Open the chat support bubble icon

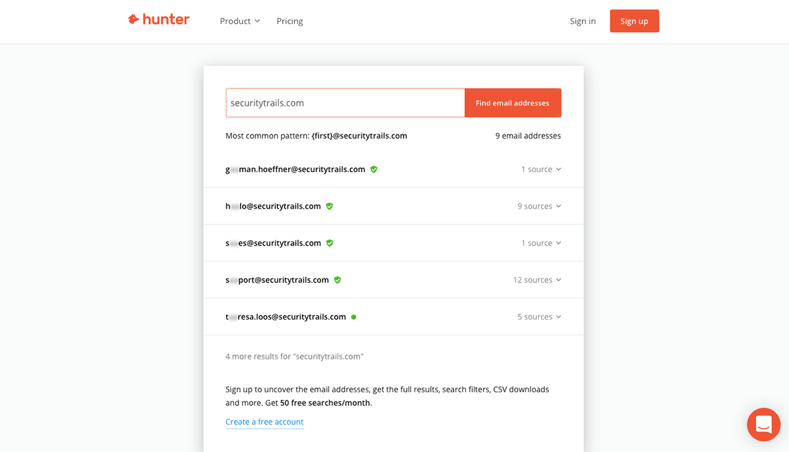point(763,424)
